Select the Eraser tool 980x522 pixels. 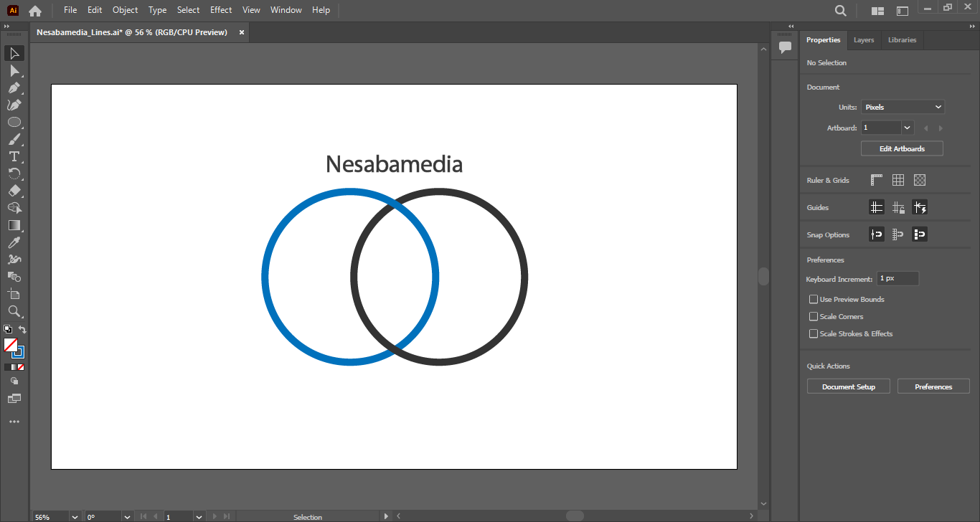(x=14, y=191)
